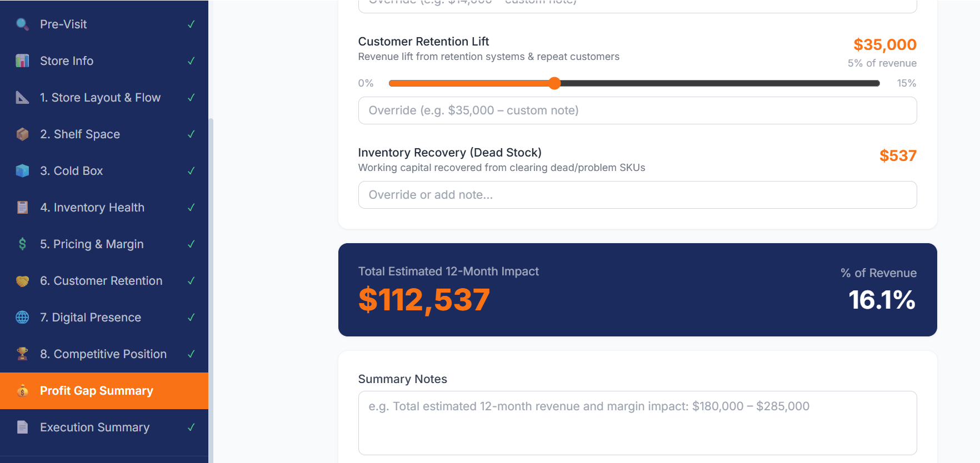This screenshot has width=980, height=463.
Task: Select the ruler icon for Store Layout & Flow
Action: coord(22,98)
